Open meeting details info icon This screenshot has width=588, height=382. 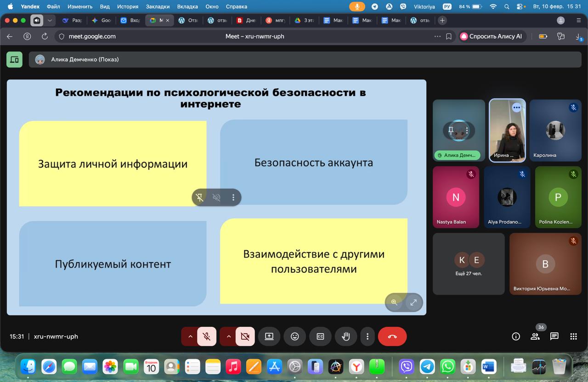click(x=515, y=337)
